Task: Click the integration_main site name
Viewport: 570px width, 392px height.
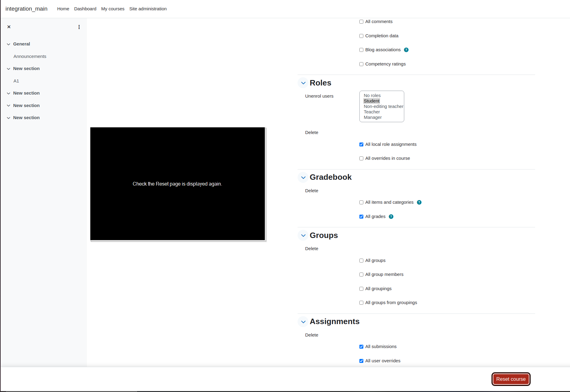Action: pos(26,9)
